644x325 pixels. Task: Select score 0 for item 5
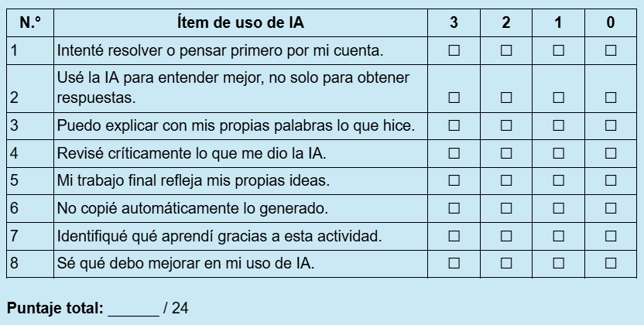pos(611,181)
